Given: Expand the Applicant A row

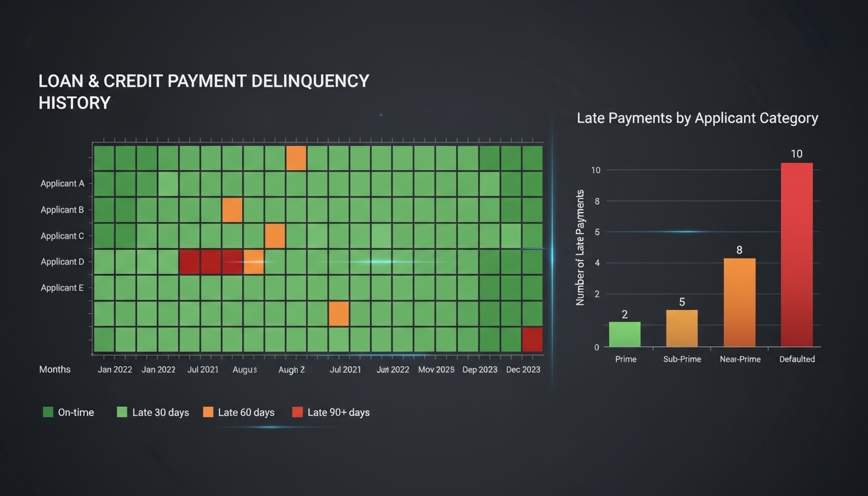Looking at the screenshot, I should [x=62, y=183].
